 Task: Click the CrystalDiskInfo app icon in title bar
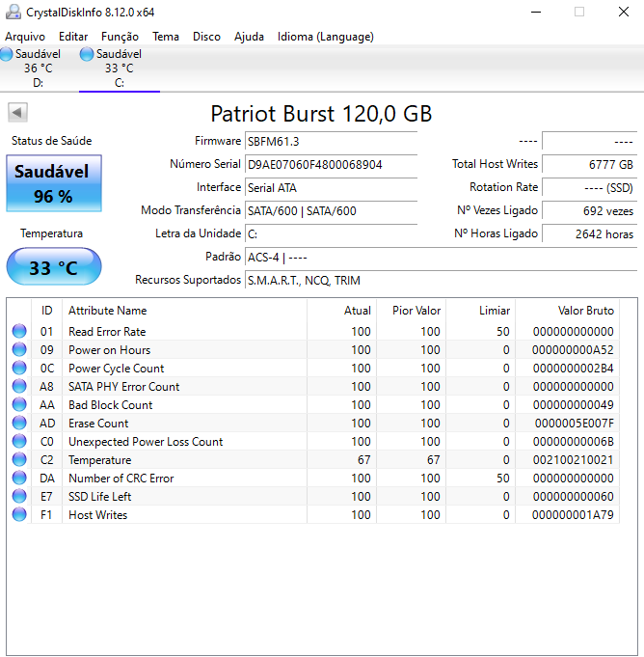coord(13,12)
